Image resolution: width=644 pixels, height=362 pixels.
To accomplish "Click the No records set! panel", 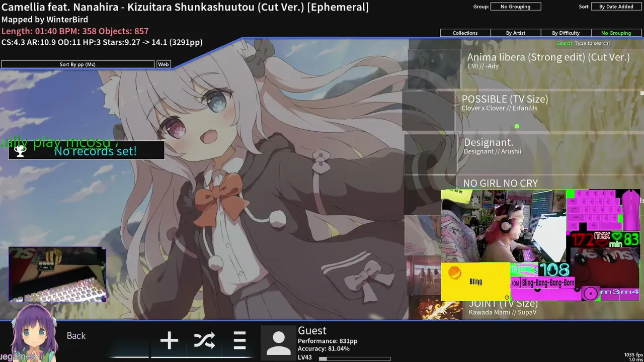I will pyautogui.click(x=87, y=150).
